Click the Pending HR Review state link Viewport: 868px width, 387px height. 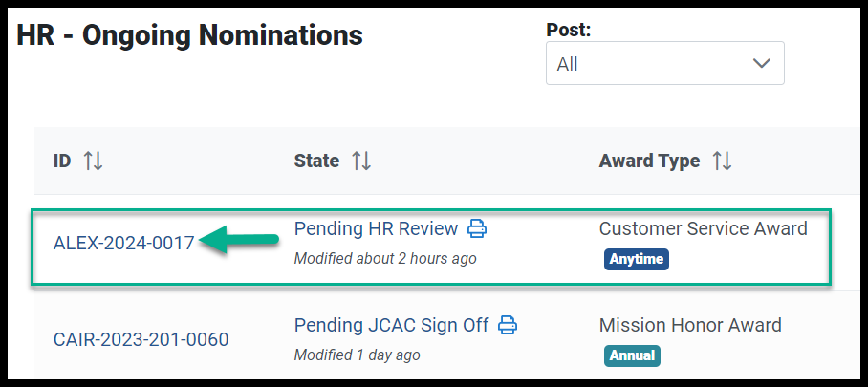click(376, 228)
